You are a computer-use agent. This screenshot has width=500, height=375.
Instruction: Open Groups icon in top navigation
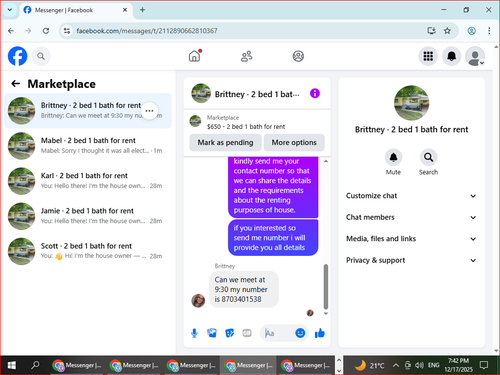298,56
